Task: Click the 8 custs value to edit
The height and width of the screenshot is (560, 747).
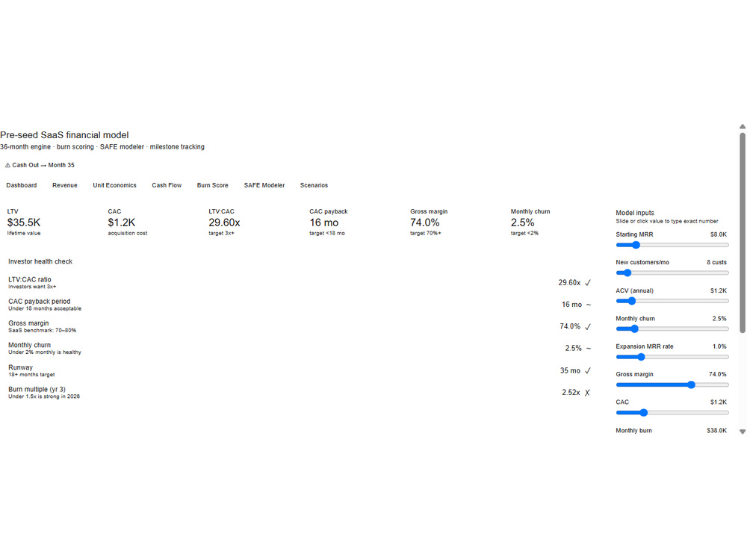Action: (x=716, y=262)
